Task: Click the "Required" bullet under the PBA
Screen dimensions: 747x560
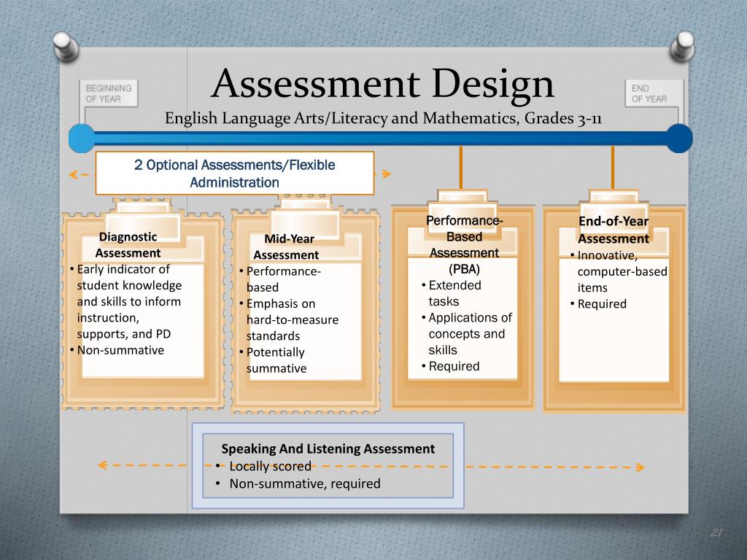Action: [x=451, y=366]
